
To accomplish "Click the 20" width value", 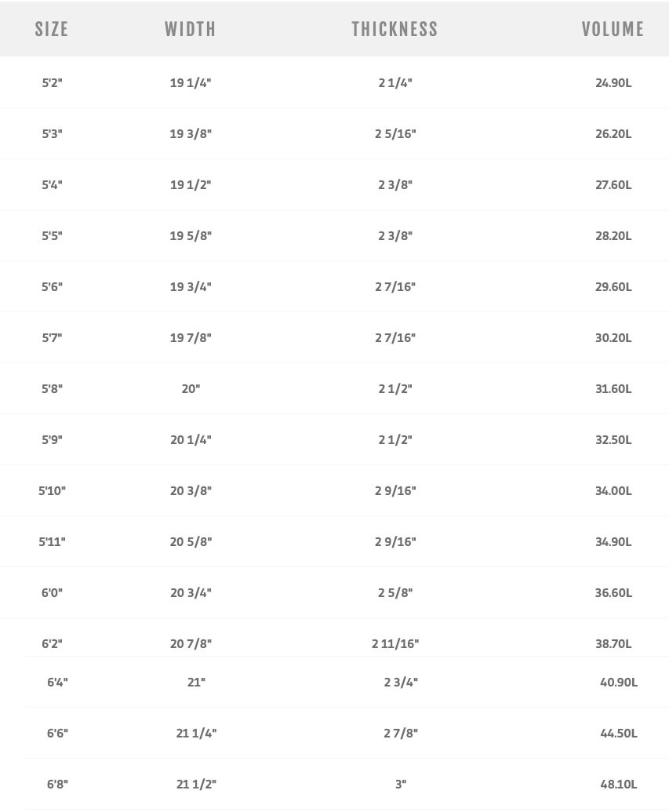I will [191, 388].
